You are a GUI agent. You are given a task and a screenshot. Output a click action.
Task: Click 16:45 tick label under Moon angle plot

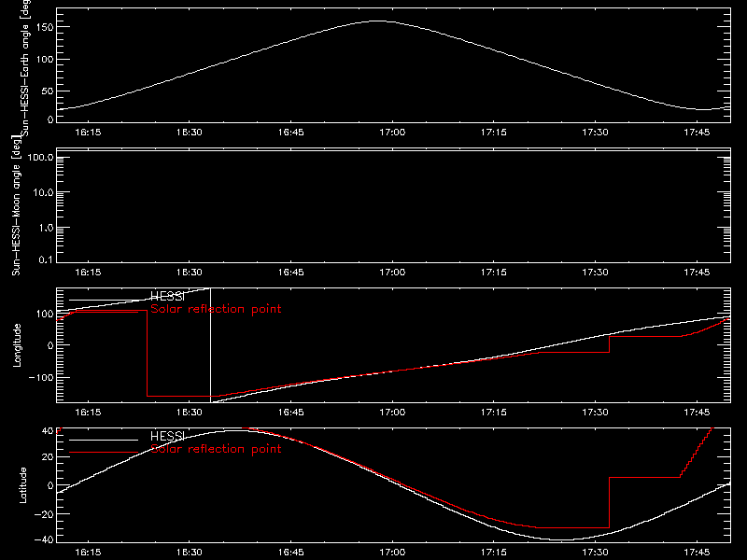tap(290, 273)
